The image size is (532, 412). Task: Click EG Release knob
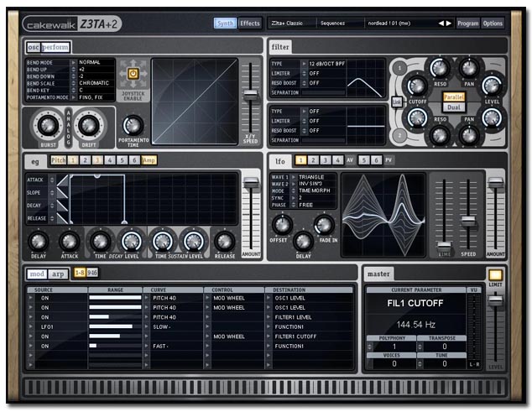point(224,242)
